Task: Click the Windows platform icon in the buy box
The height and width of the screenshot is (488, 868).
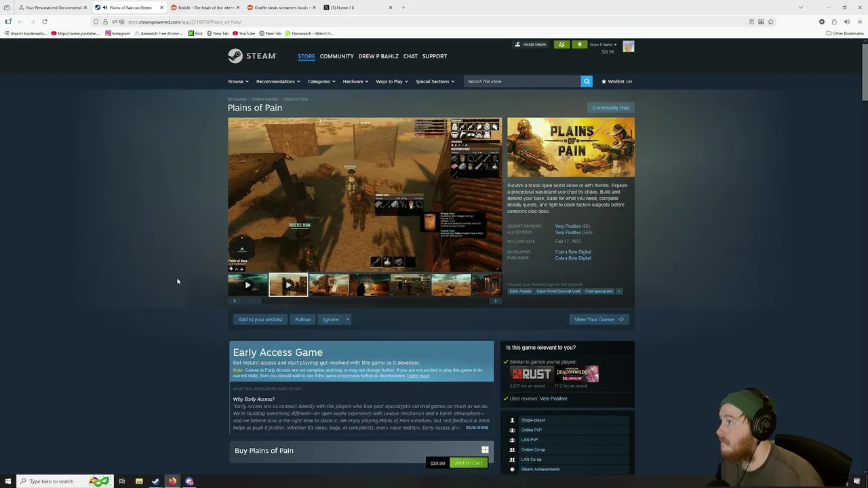Action: [485, 450]
